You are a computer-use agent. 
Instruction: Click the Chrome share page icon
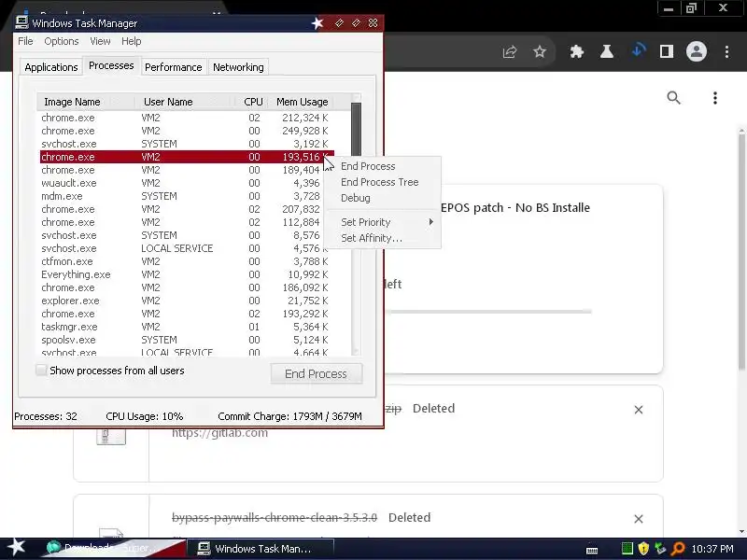[x=509, y=51]
